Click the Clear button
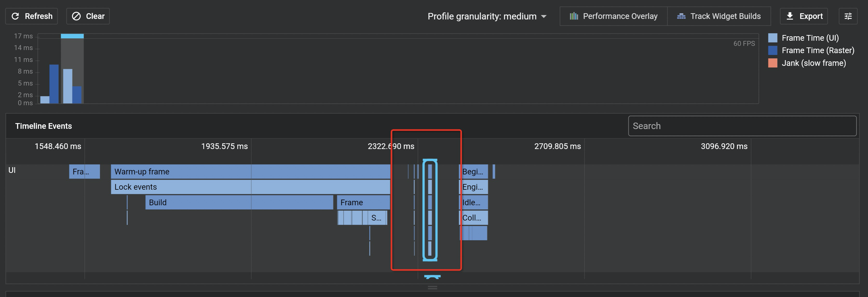Screen dimensions: 868x297 [88, 16]
